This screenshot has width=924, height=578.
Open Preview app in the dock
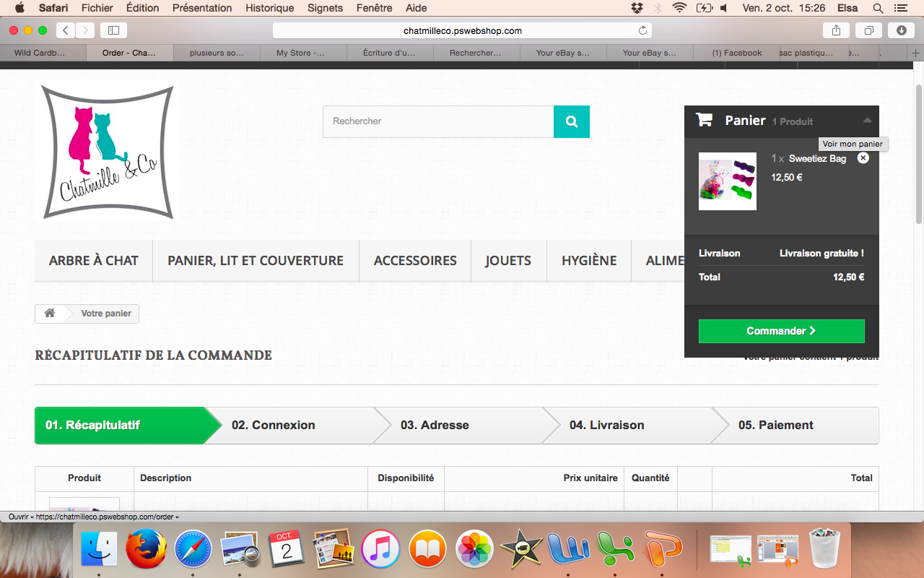240,549
